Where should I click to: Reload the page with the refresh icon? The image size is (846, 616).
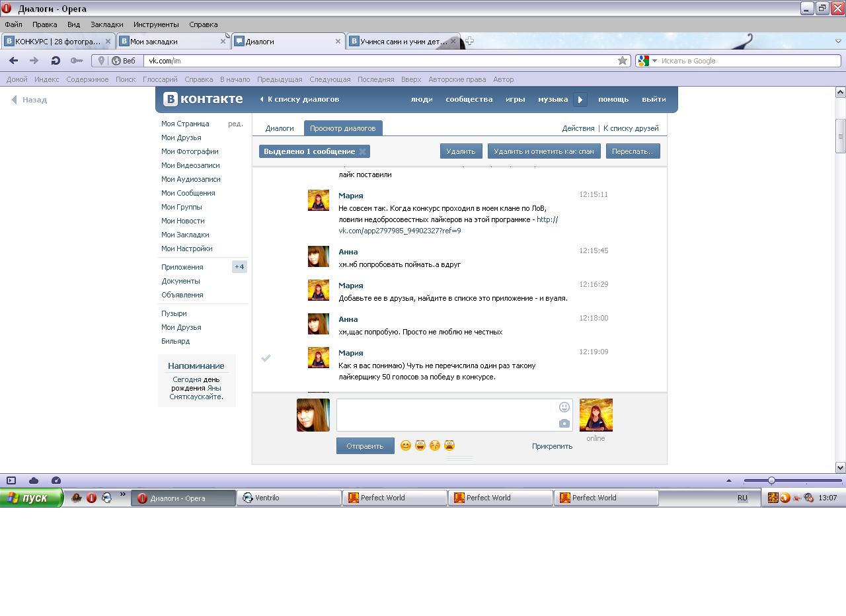56,61
